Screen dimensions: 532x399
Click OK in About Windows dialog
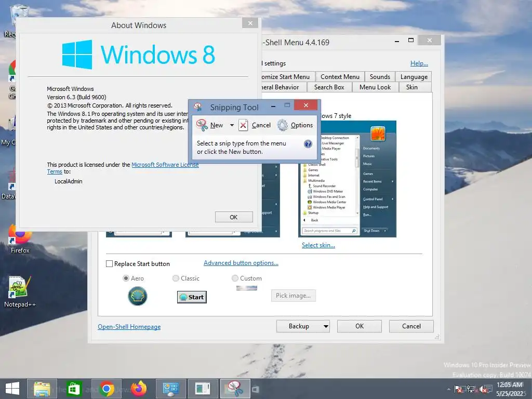click(234, 217)
